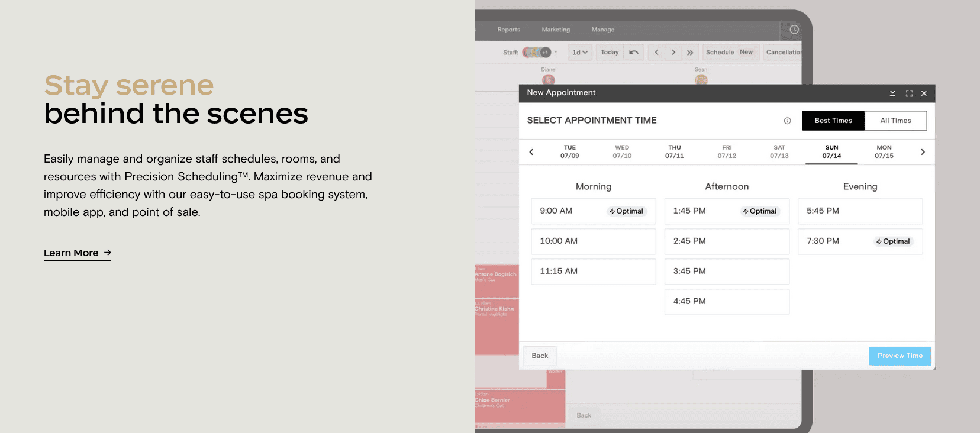Choose the 3:45 PM time slot
This screenshot has width=980, height=433.
tap(727, 272)
